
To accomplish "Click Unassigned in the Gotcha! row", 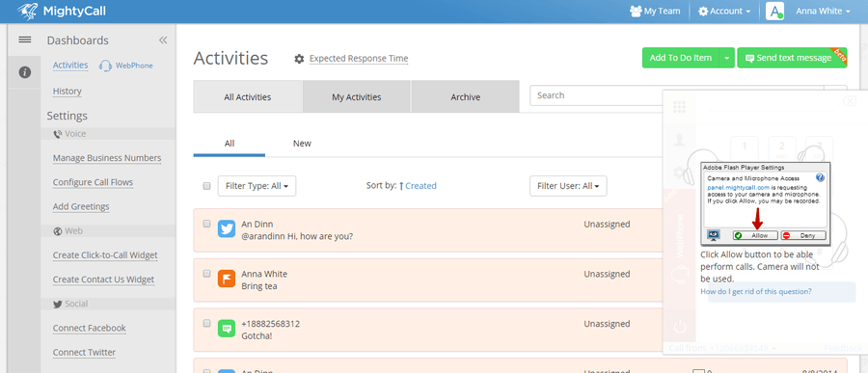I will tap(607, 324).
